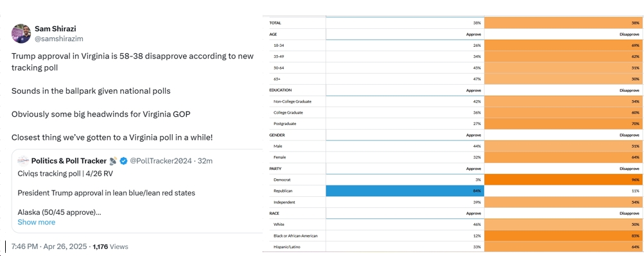Screen dimensions: 644x256
Task: Open the @samshirazim handle link
Action: tap(57, 38)
